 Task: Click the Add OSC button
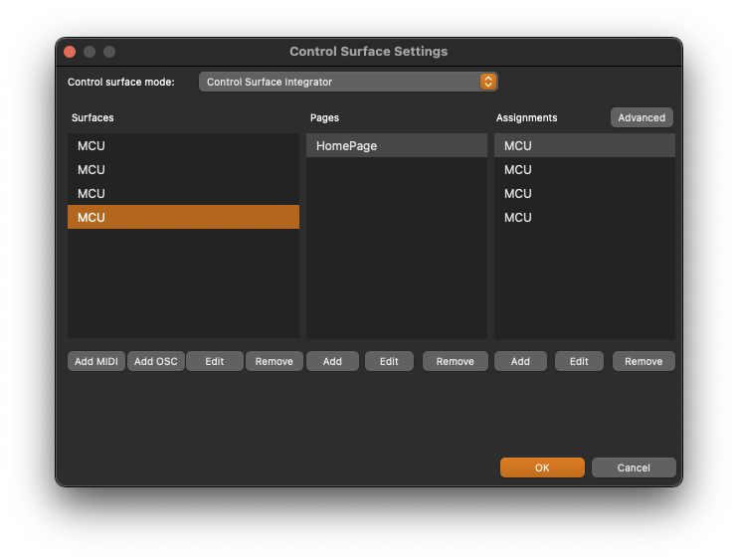[156, 361]
